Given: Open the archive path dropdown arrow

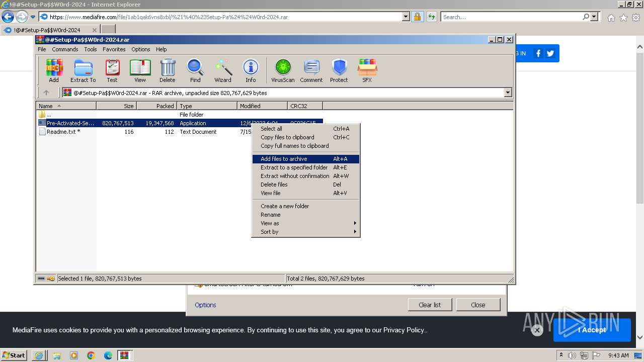Looking at the screenshot, I should (508, 93).
